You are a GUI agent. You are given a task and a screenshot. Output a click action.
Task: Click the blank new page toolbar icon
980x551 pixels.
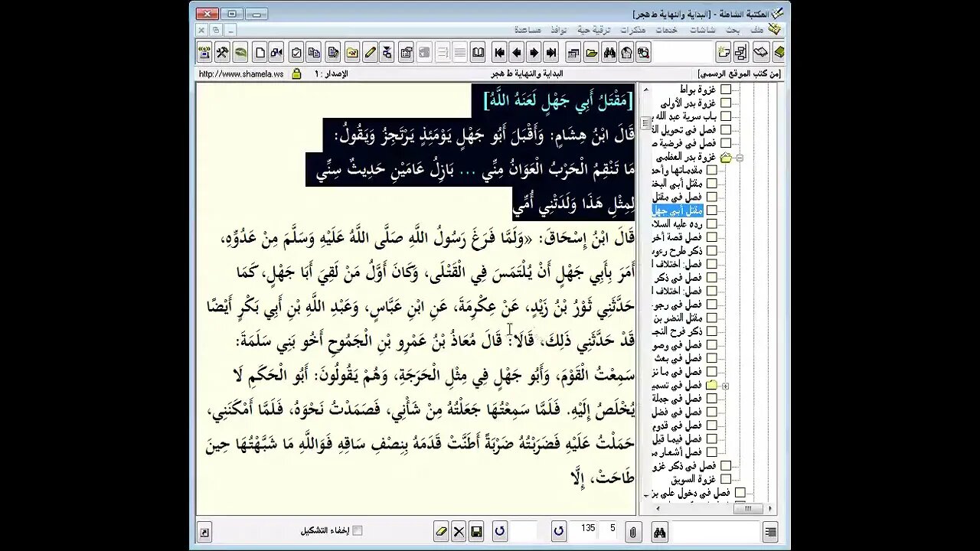click(260, 53)
